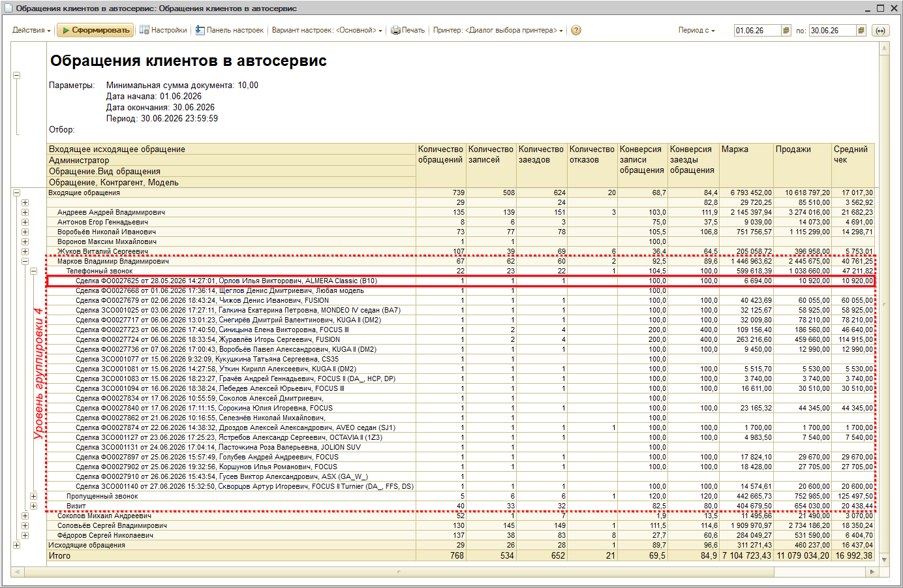Click the right arrow of the horizontal scrollbar
The height and width of the screenshot is (588, 903).
click(872, 572)
